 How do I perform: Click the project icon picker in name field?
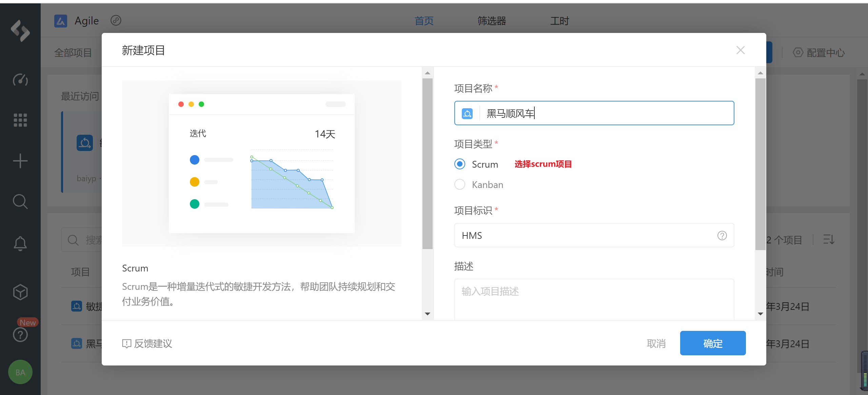coord(467,113)
